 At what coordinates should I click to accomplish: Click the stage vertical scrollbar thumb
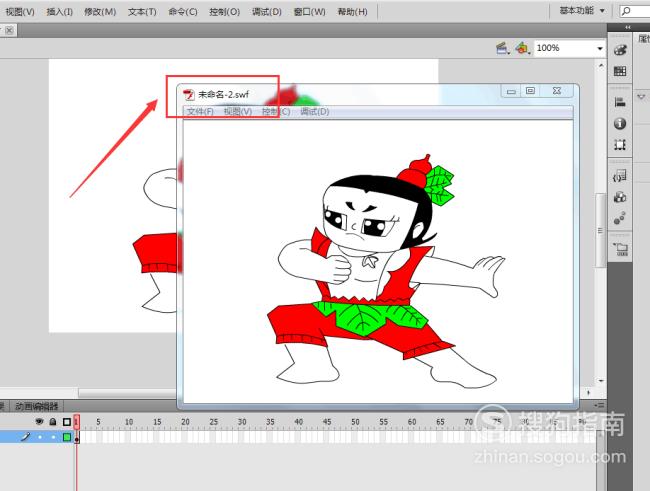601,231
